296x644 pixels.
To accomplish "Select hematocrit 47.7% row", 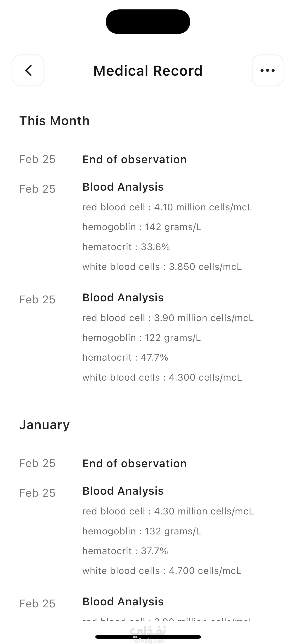I will tap(125, 357).
